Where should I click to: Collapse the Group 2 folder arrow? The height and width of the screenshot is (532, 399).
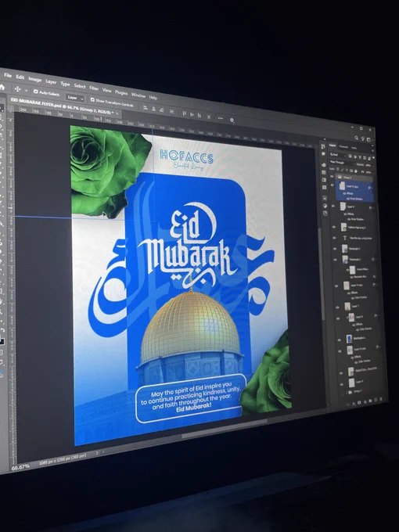[x=336, y=177]
